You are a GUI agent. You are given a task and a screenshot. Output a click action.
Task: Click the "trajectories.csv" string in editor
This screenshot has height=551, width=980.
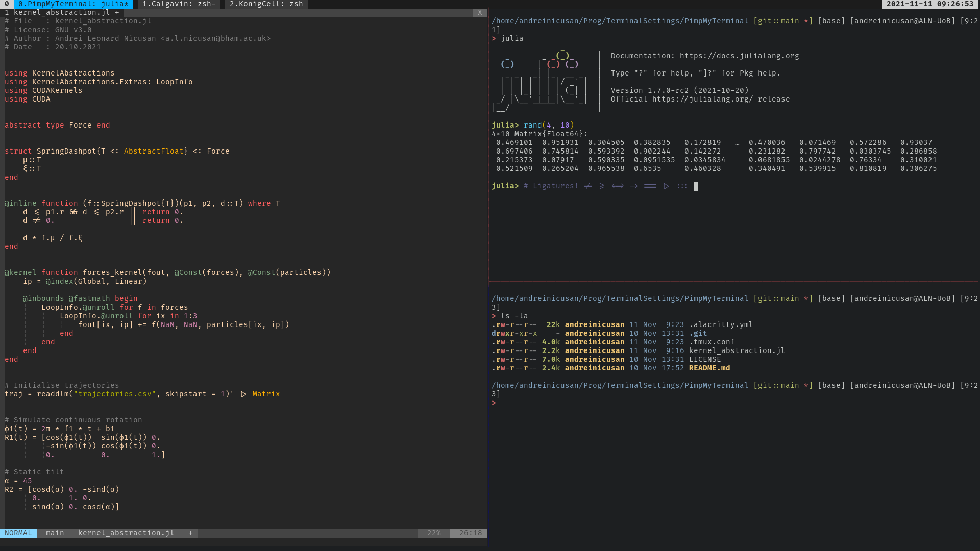point(115,394)
